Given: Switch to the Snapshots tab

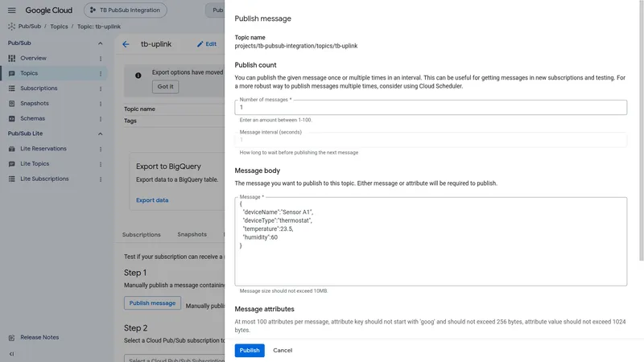Looking at the screenshot, I should 192,234.
